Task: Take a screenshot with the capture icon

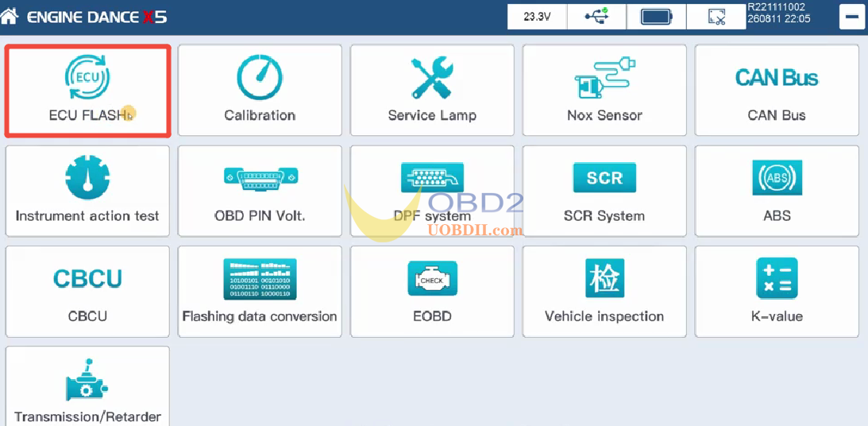Action: click(x=716, y=17)
